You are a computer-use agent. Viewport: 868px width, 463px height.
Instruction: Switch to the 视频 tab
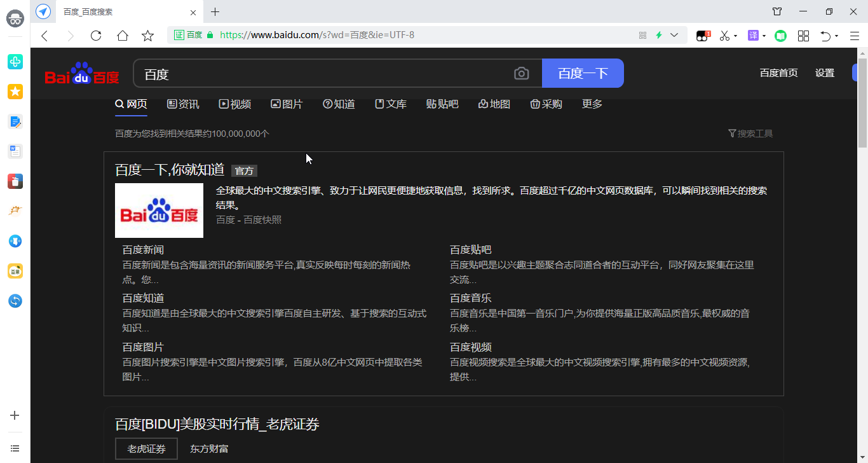[234, 104]
